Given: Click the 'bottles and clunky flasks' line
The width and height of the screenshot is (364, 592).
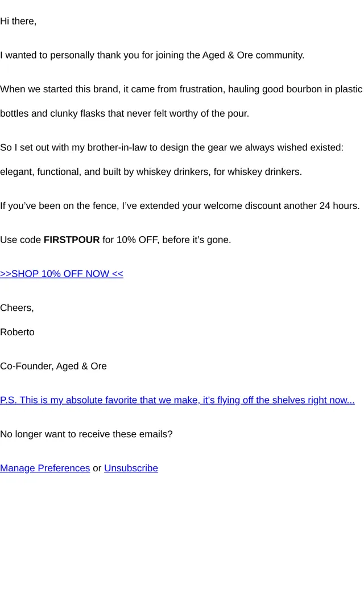Looking at the screenshot, I should pos(125,114).
